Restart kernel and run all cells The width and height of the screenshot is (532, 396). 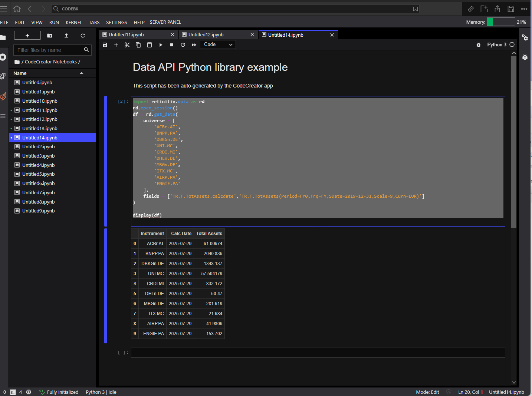coord(194,45)
